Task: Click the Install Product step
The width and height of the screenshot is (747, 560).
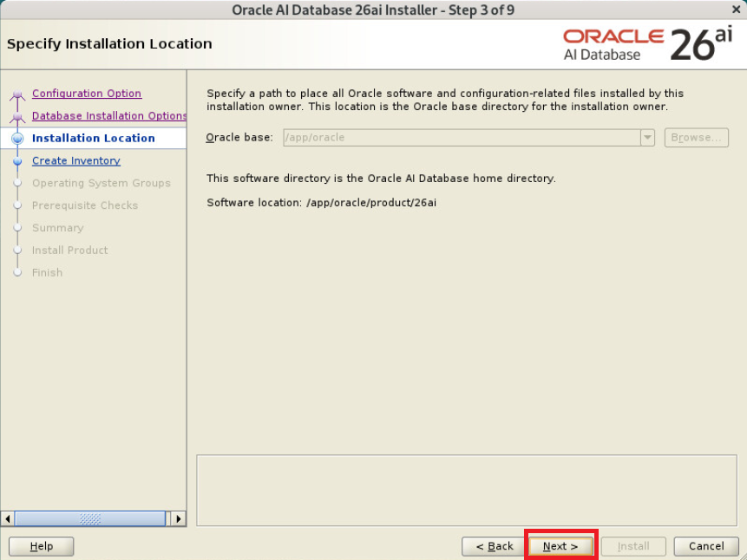Action: click(70, 250)
